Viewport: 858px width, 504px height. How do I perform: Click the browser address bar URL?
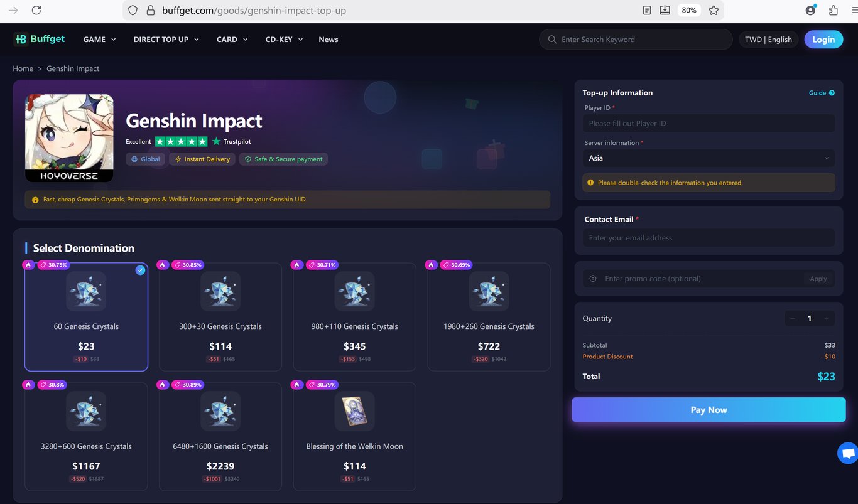254,10
